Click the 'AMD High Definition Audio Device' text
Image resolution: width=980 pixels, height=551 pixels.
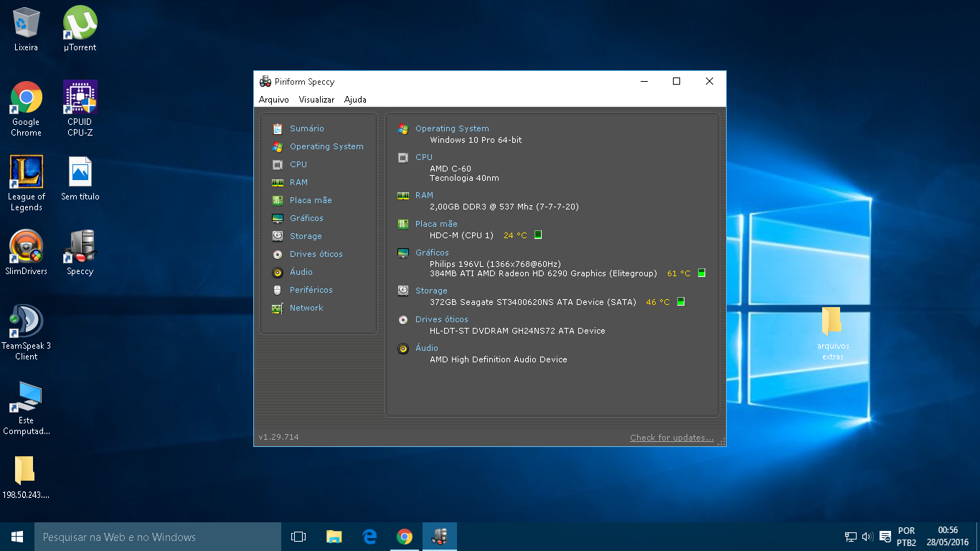pyautogui.click(x=499, y=359)
